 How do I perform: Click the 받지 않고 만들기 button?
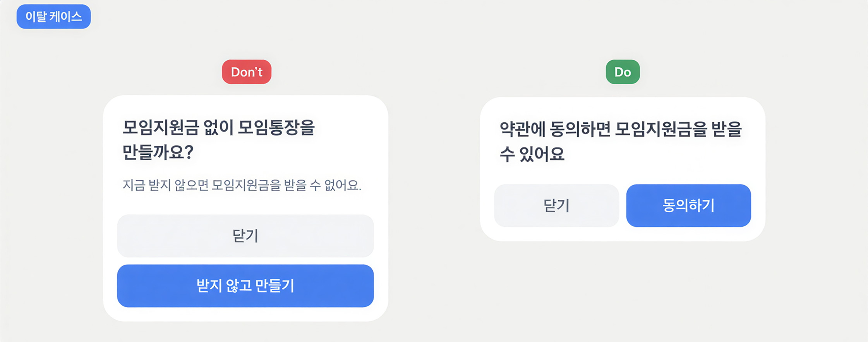pos(245,286)
